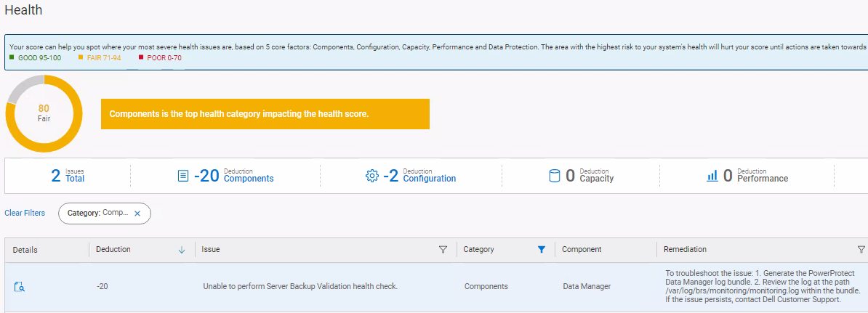
Task: Select the Server Backup Validation issue row
Action: tap(300, 287)
